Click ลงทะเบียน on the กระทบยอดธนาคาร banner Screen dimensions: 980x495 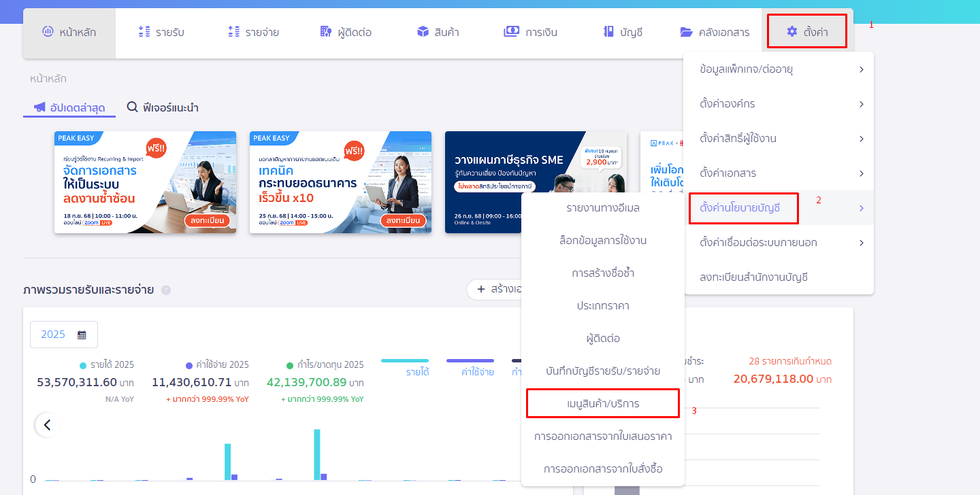click(404, 220)
